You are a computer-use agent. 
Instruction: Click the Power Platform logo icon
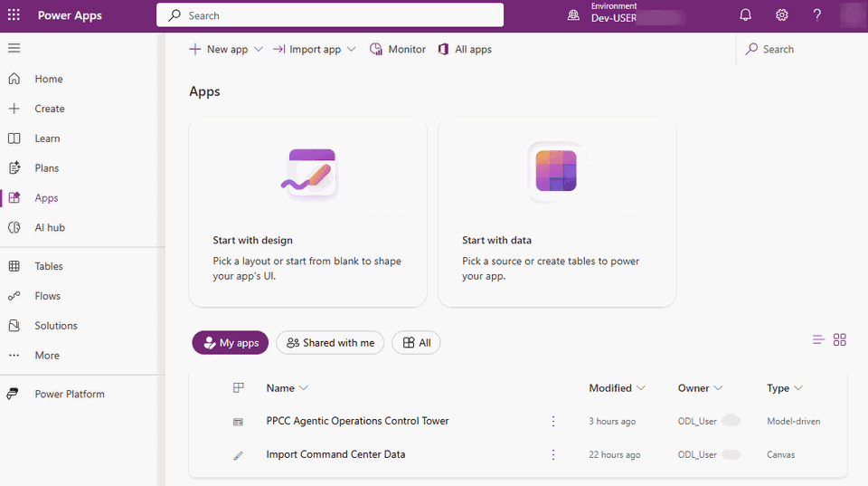(x=13, y=394)
